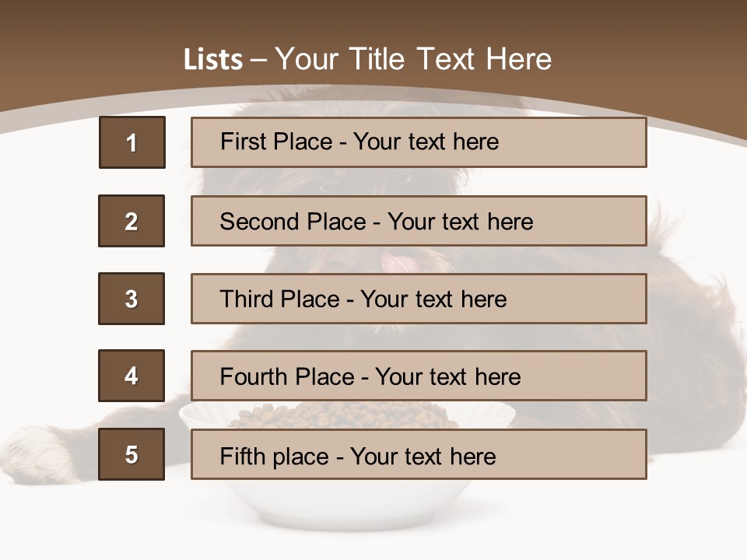Click the bold word 'Lists' in the title

click(213, 59)
